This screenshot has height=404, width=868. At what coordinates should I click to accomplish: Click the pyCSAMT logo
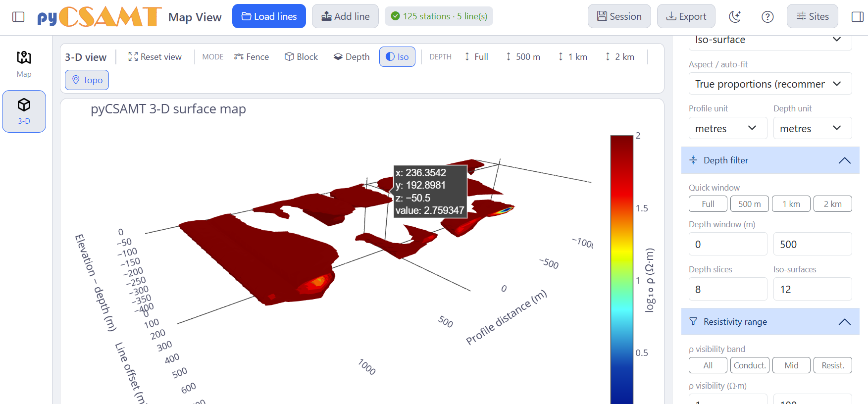point(100,17)
